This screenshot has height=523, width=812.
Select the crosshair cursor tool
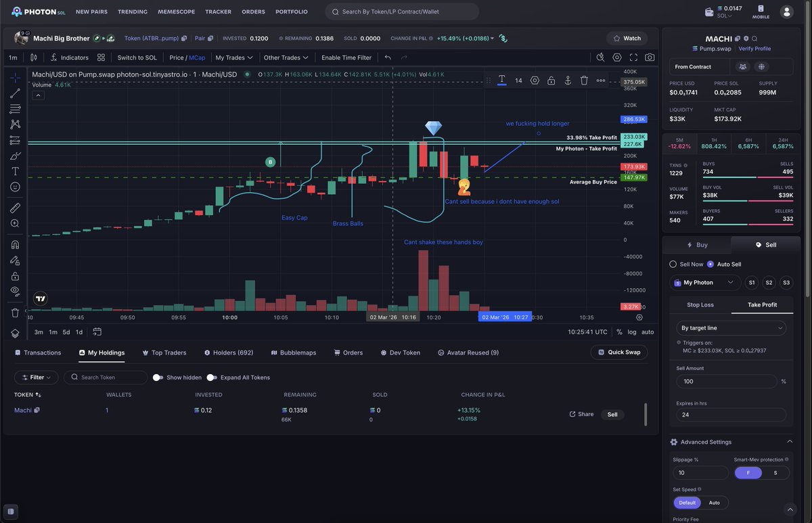15,77
